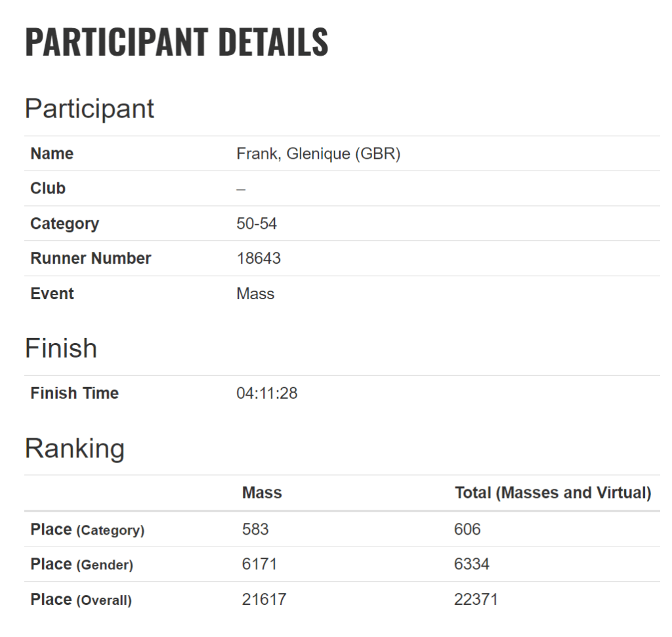Click the Runner Number row label

[91, 258]
